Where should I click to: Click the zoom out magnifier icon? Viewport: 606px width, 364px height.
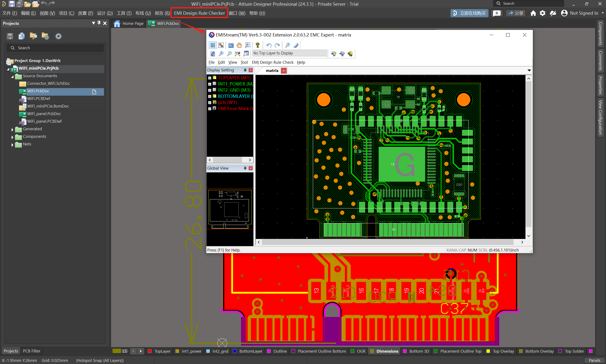point(229,54)
